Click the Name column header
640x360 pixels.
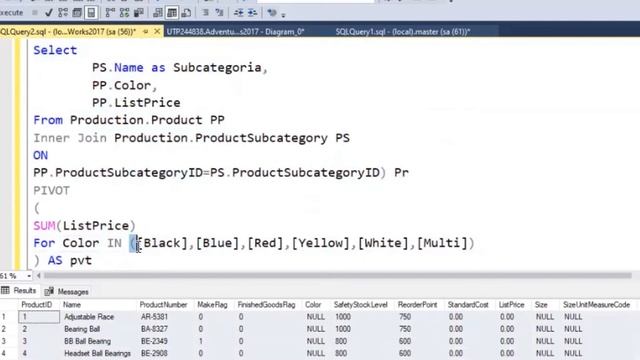72,305
